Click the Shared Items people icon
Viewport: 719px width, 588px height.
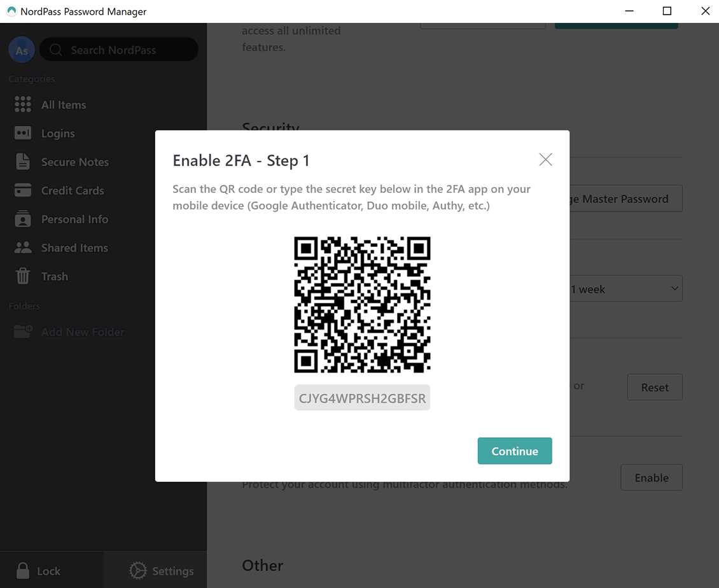point(23,248)
